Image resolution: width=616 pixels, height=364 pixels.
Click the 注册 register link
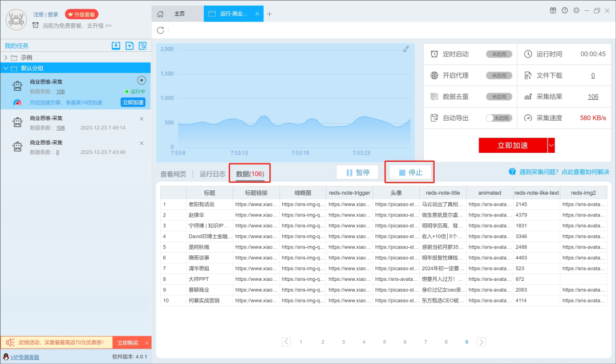point(39,14)
